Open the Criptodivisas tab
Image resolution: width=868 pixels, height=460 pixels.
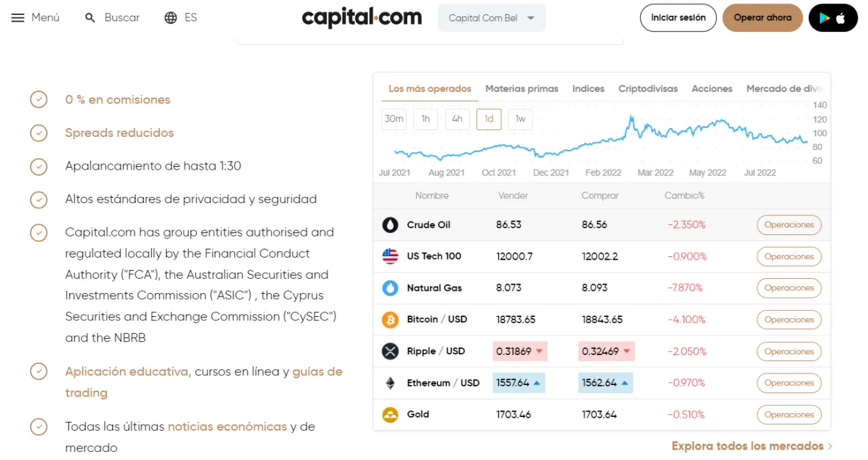click(648, 89)
